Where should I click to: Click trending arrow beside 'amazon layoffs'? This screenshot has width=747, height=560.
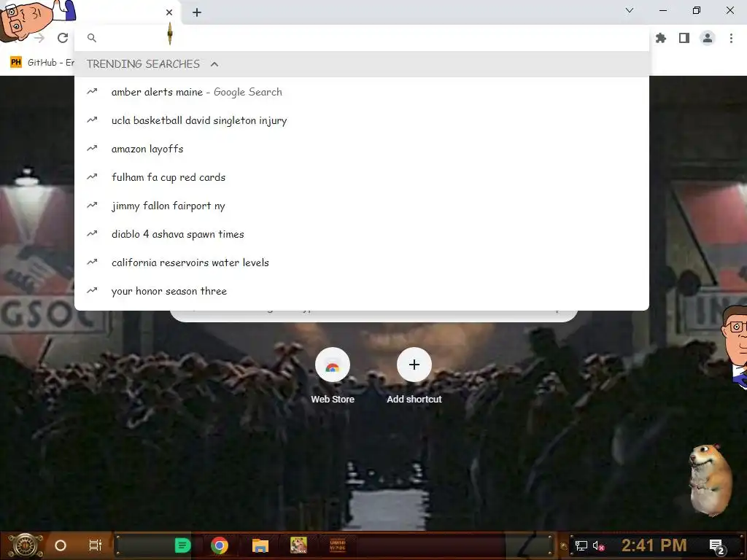92,148
